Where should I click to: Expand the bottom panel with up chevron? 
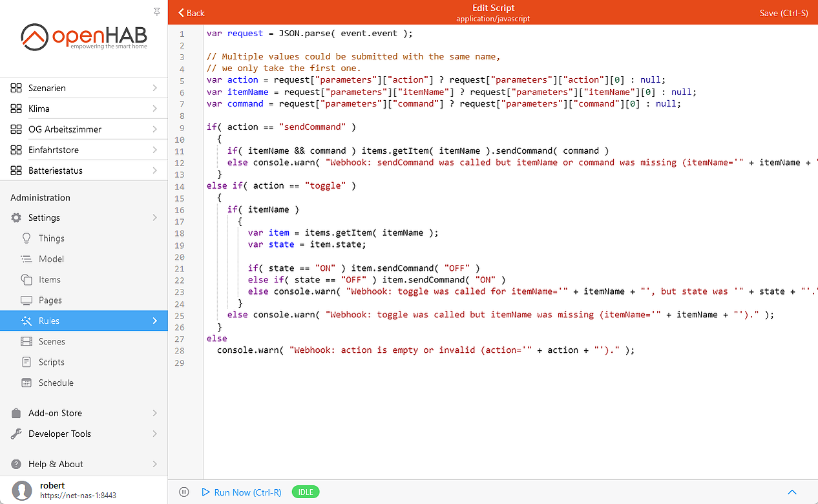click(x=792, y=492)
